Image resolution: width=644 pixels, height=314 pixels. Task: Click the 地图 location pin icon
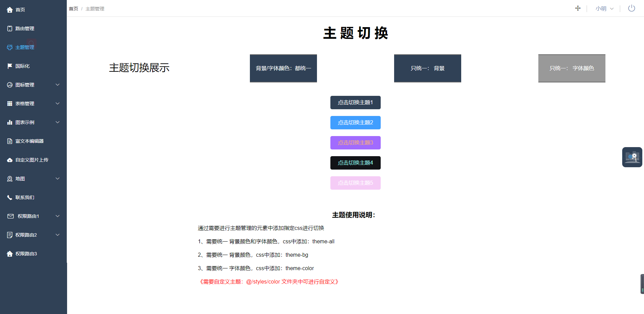tap(10, 179)
